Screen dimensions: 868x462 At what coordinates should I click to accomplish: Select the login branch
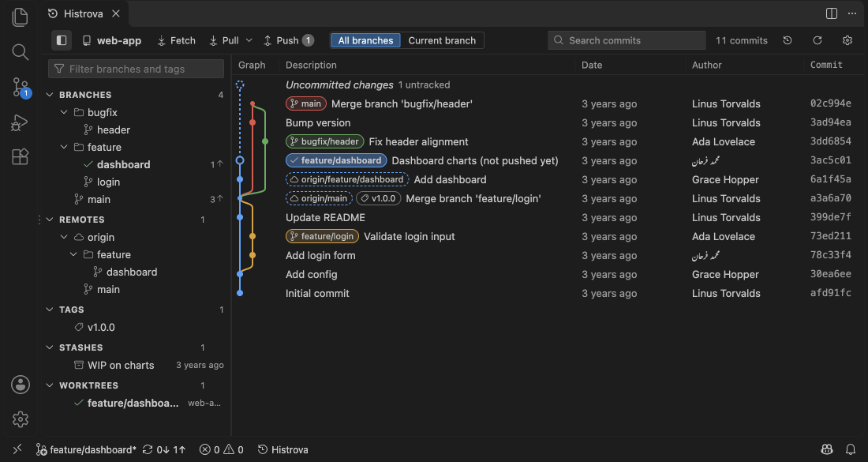click(x=137, y=182)
